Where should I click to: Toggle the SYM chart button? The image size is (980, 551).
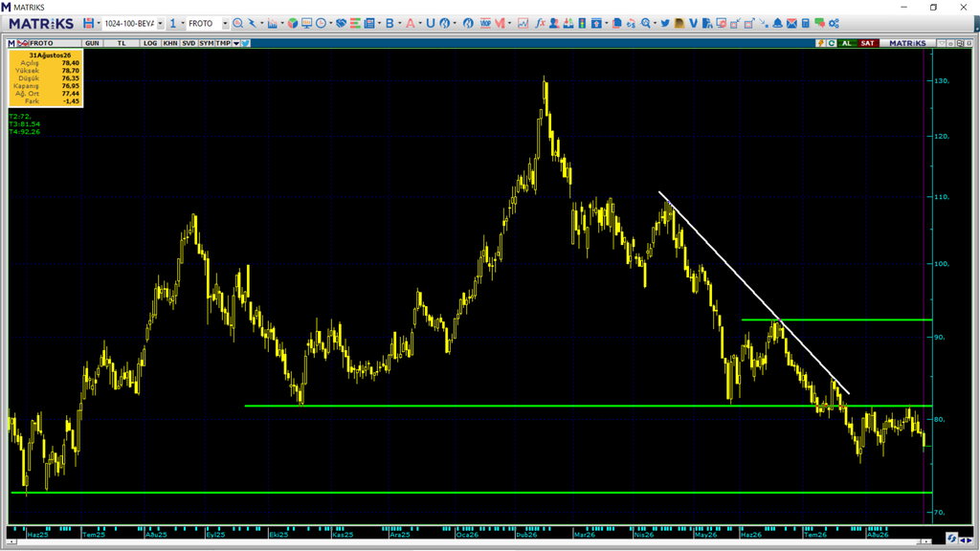click(x=207, y=43)
